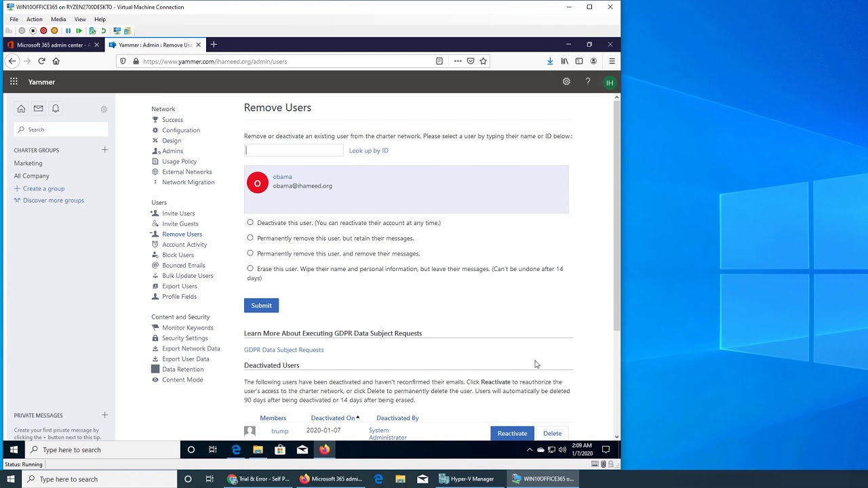Open the Marketing group

pos(28,163)
